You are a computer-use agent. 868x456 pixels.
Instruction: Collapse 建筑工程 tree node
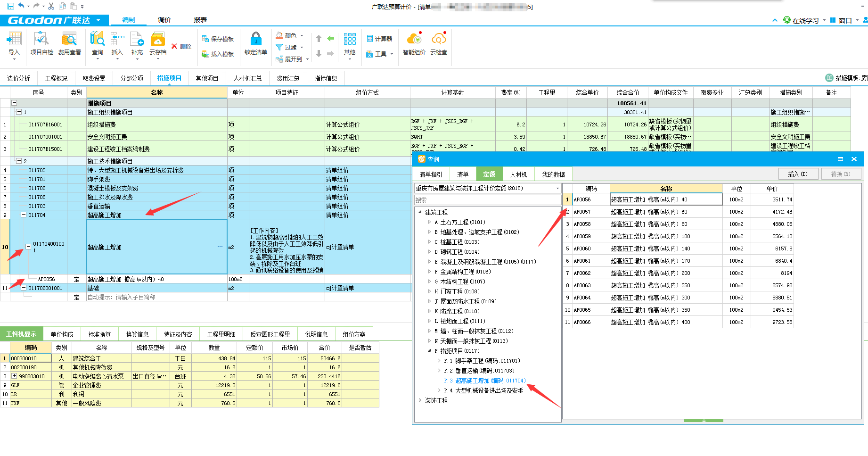pyautogui.click(x=420, y=212)
